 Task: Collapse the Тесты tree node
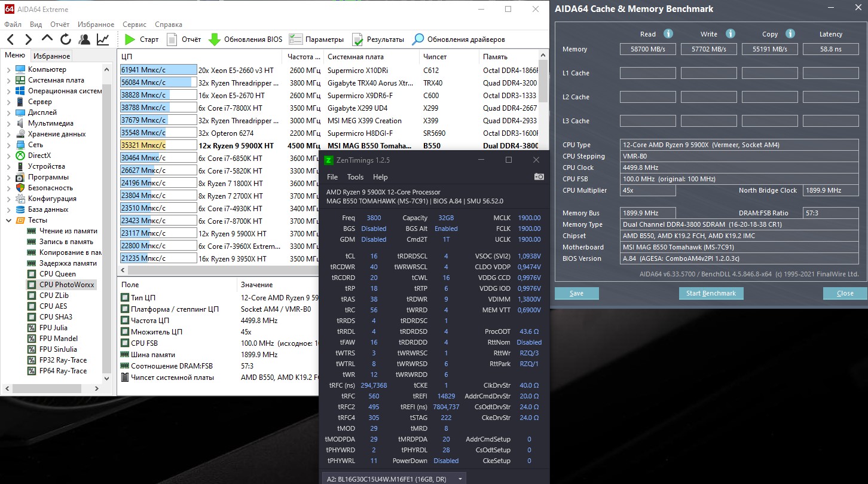point(9,220)
